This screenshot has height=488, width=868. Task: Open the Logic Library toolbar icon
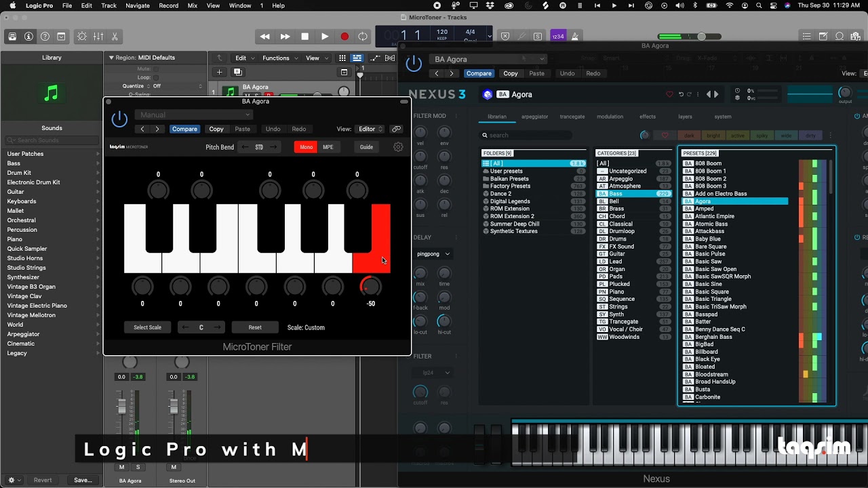[12, 37]
